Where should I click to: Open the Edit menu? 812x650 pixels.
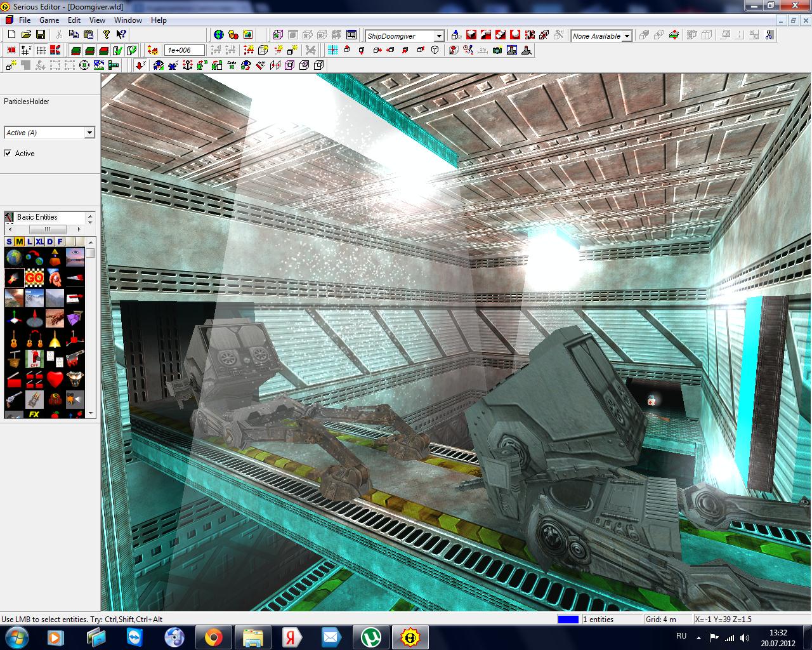point(74,20)
